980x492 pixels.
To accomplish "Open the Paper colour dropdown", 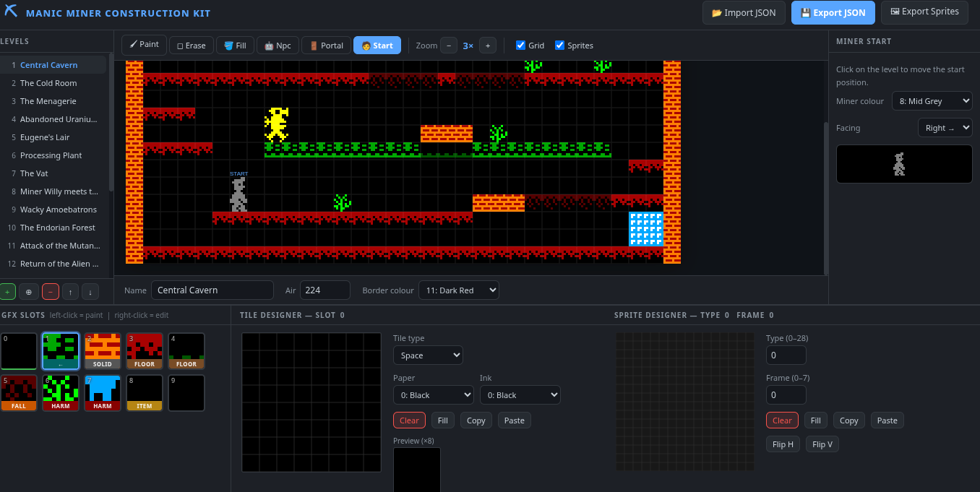I will point(433,395).
